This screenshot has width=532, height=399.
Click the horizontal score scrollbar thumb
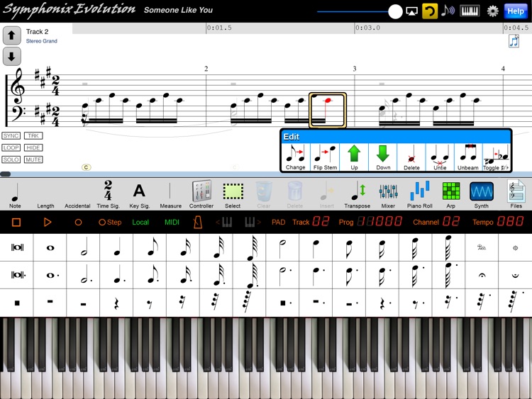5,174
